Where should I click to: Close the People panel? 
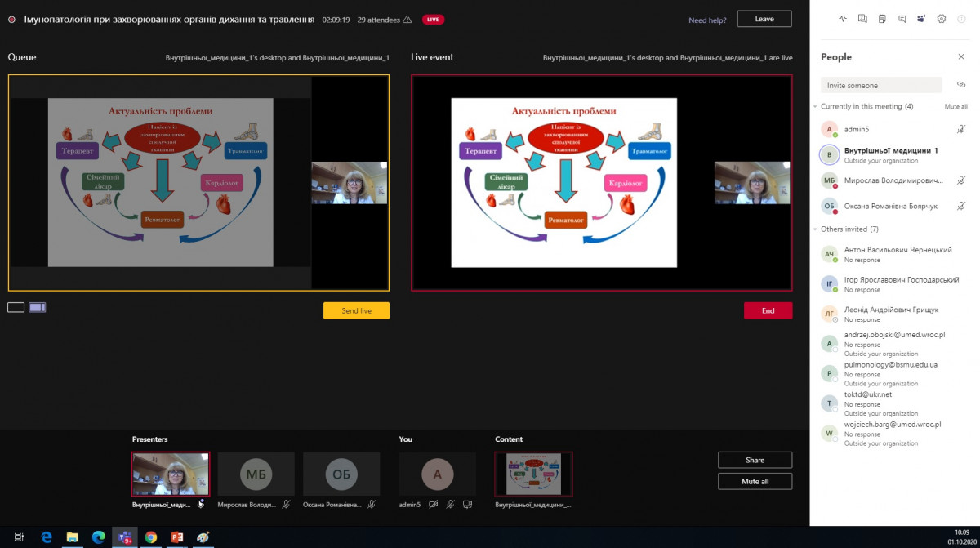(960, 57)
